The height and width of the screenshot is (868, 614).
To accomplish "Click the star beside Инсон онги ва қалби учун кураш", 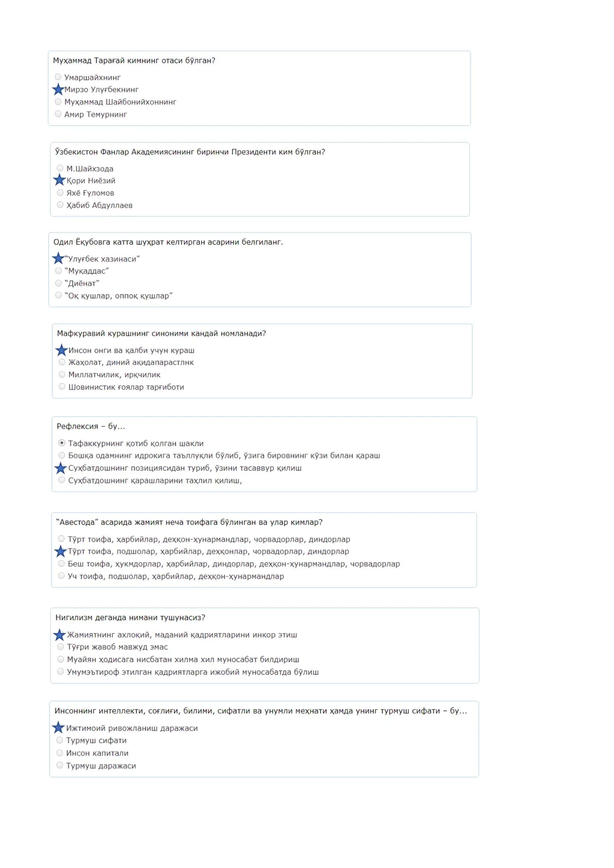I will pos(61,350).
